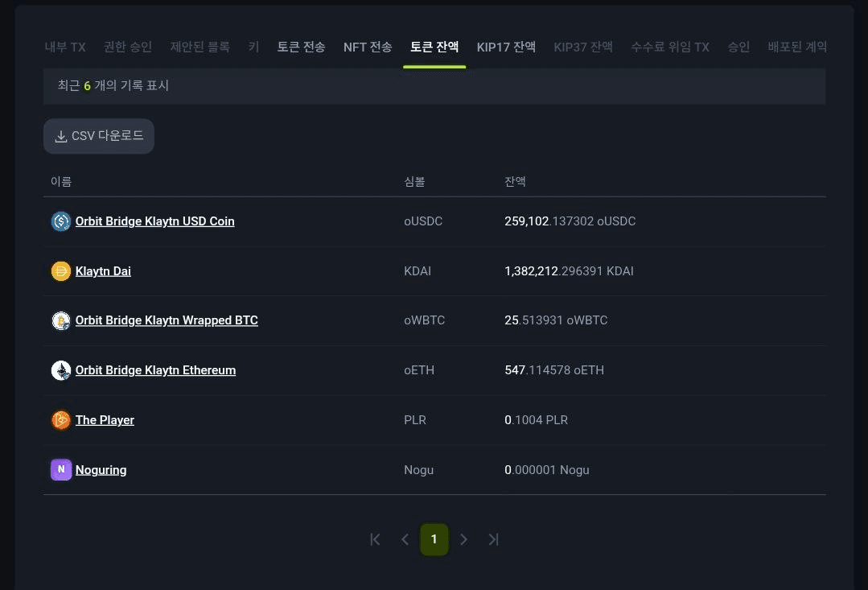
Task: Click the balance 1,382,212.296391 KDAI
Action: coord(569,271)
